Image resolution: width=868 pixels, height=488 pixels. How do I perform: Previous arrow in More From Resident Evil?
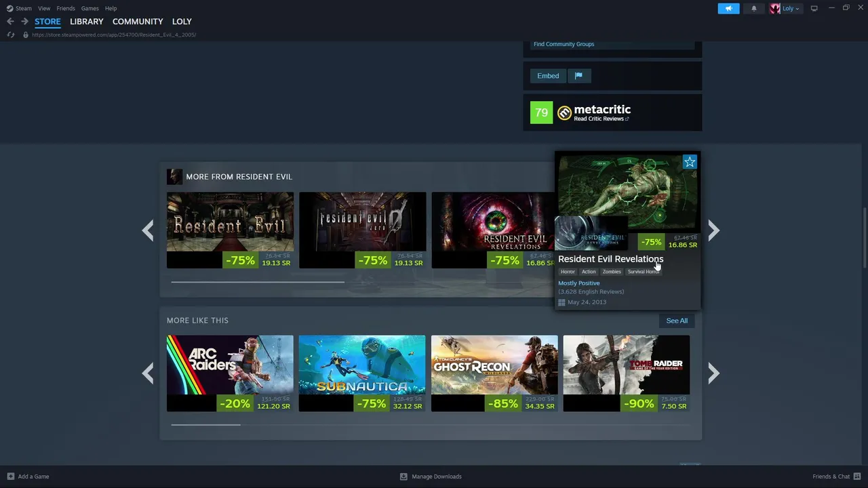pyautogui.click(x=148, y=230)
